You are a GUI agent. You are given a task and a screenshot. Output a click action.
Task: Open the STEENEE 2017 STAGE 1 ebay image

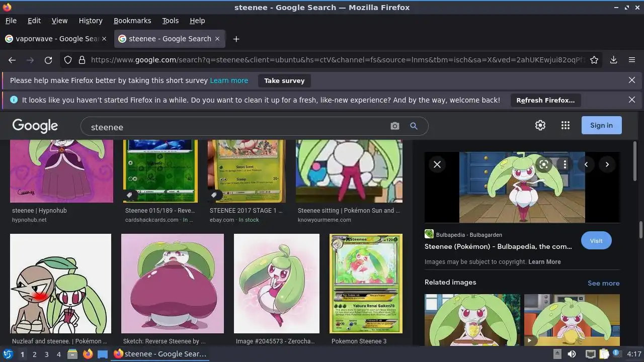[x=247, y=171]
